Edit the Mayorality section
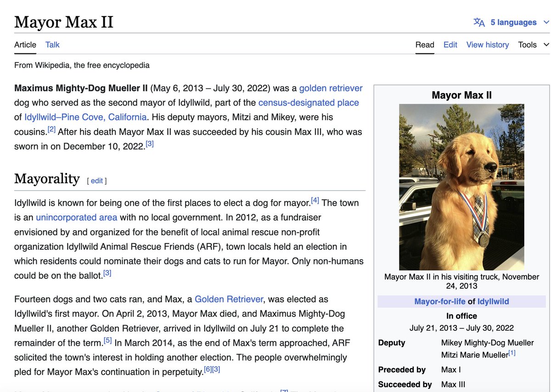This screenshot has width=551, height=392. pyautogui.click(x=96, y=180)
